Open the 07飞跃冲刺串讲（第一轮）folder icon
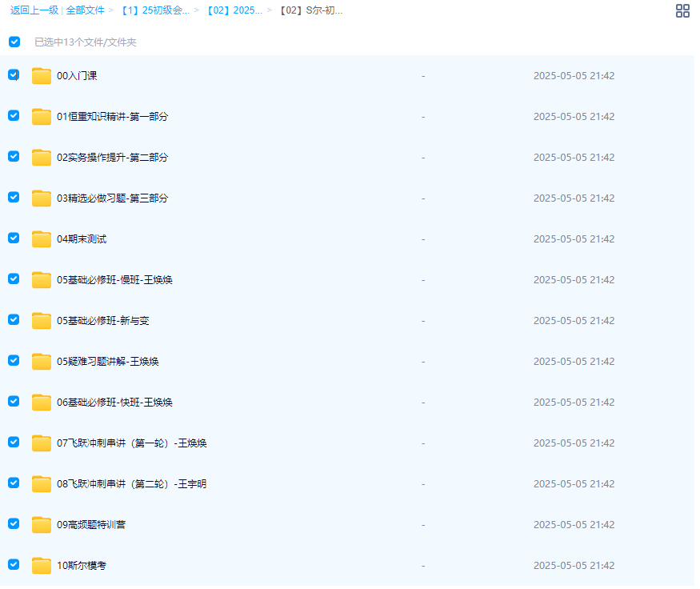The width and height of the screenshot is (700, 589). [41, 443]
